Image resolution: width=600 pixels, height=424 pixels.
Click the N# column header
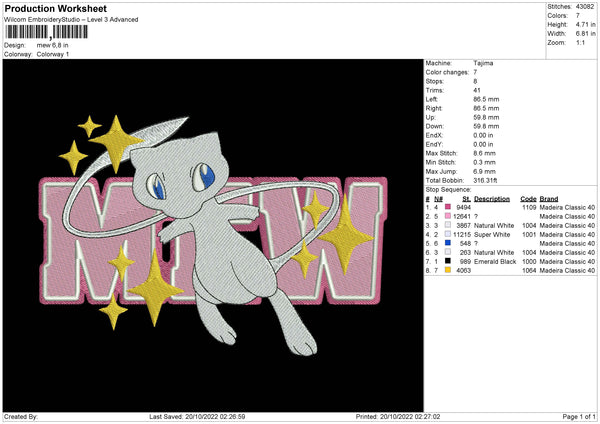click(x=438, y=199)
